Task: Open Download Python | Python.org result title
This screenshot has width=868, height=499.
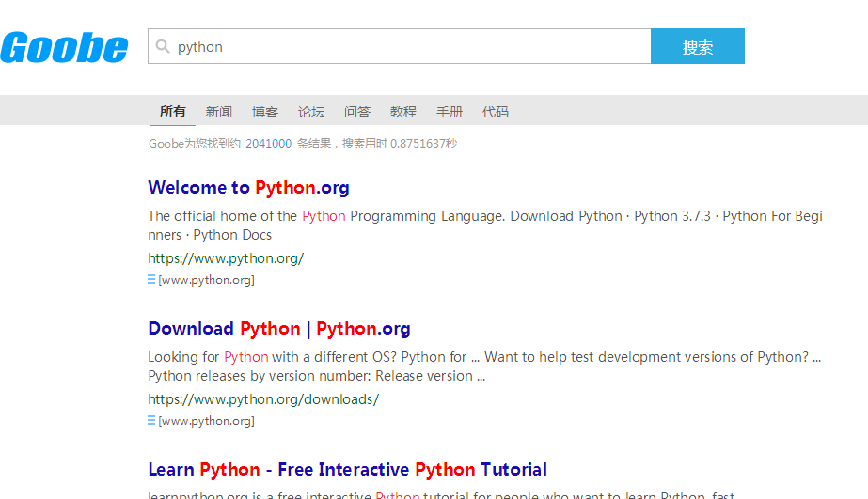Action: point(279,329)
